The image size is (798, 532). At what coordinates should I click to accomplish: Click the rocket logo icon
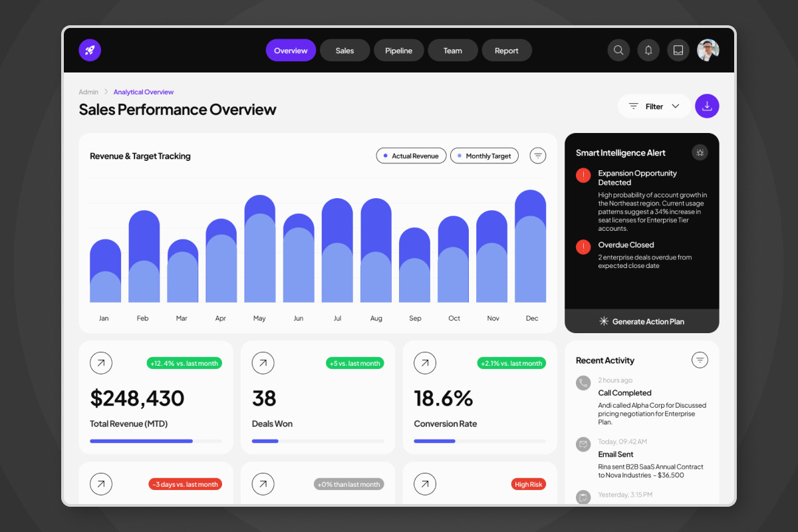[90, 50]
